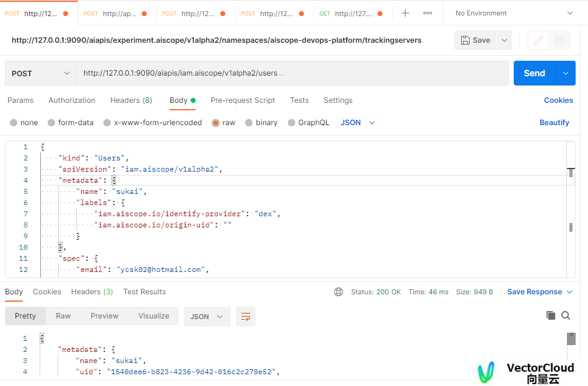Click unsaved dot on http://ap... tab
This screenshot has height=386, width=588.
(144, 14)
